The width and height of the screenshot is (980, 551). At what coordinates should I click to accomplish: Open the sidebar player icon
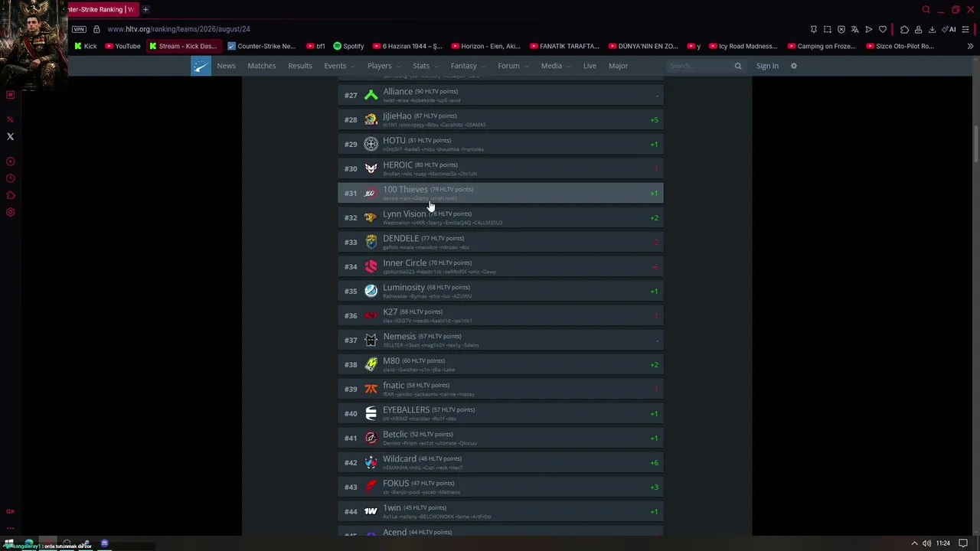click(11, 161)
